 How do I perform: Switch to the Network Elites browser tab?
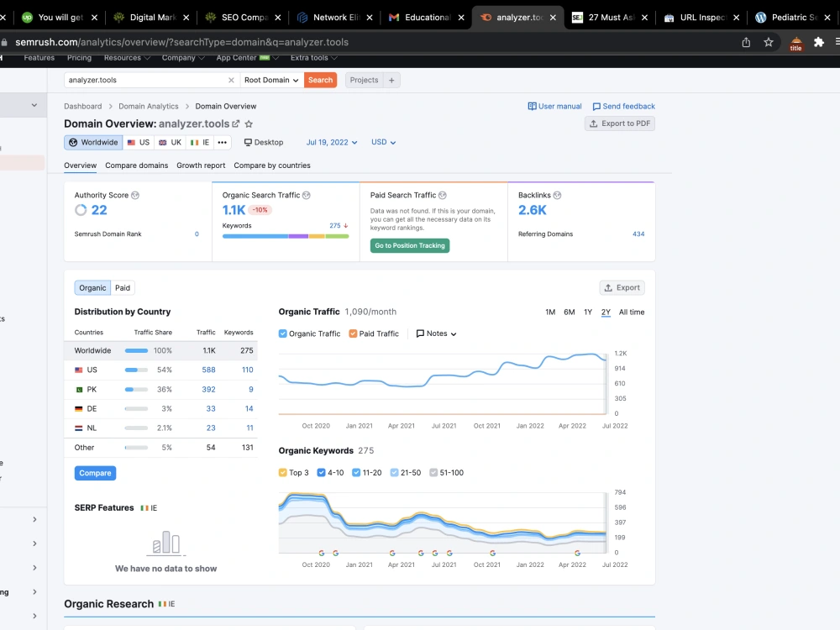335,18
